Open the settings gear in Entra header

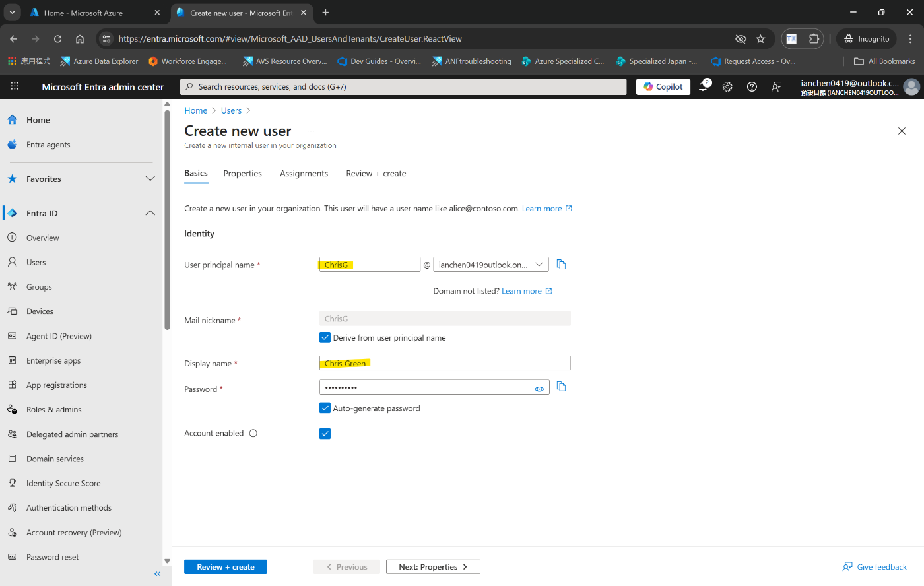[x=727, y=86]
